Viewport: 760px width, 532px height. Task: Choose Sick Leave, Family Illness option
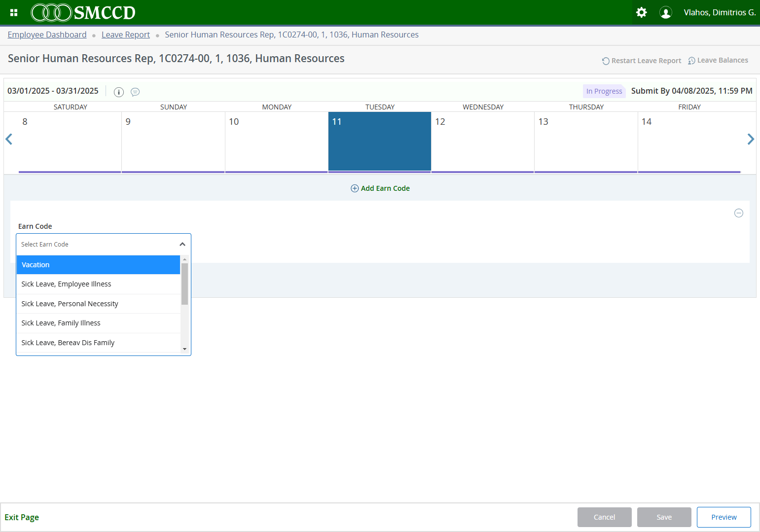98,323
